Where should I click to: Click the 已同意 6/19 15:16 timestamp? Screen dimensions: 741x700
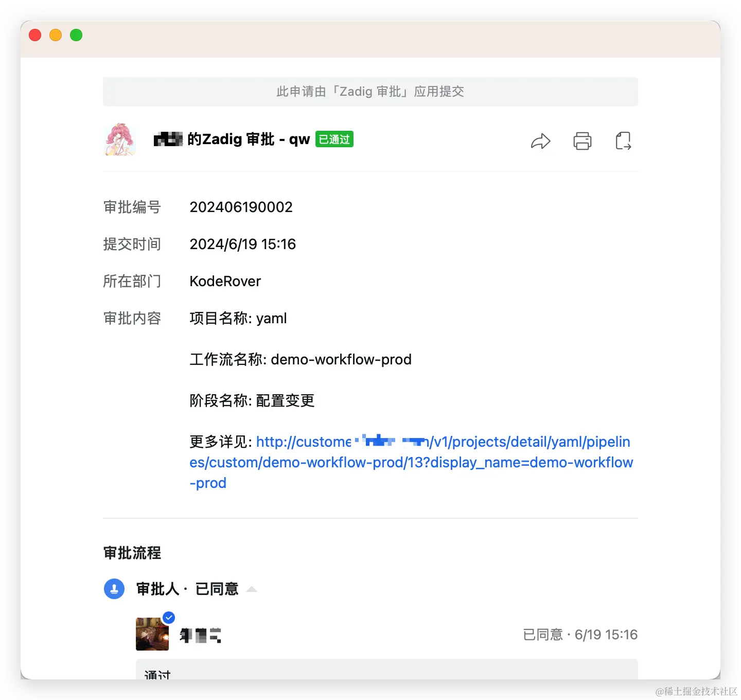(580, 635)
